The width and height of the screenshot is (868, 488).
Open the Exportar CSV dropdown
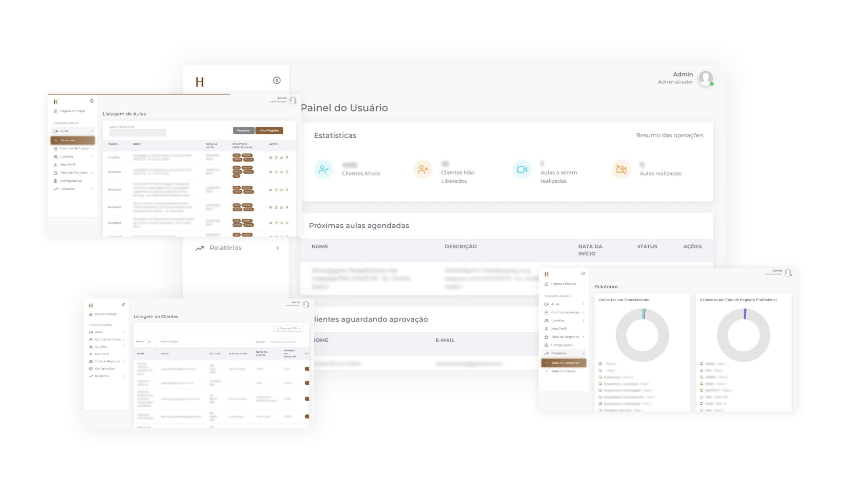coord(288,328)
